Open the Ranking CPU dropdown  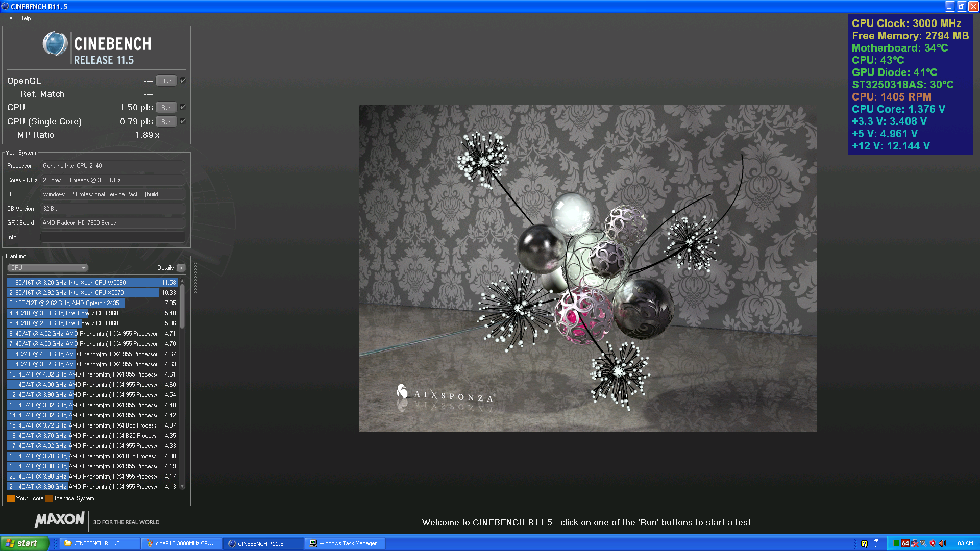point(47,268)
